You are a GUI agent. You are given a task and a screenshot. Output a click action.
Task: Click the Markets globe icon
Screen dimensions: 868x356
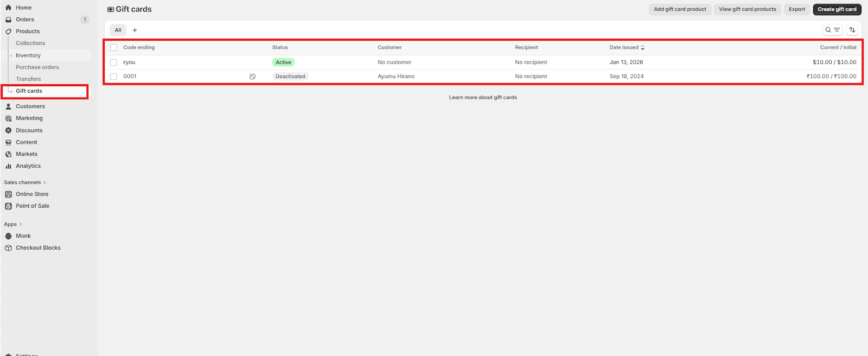pos(8,154)
